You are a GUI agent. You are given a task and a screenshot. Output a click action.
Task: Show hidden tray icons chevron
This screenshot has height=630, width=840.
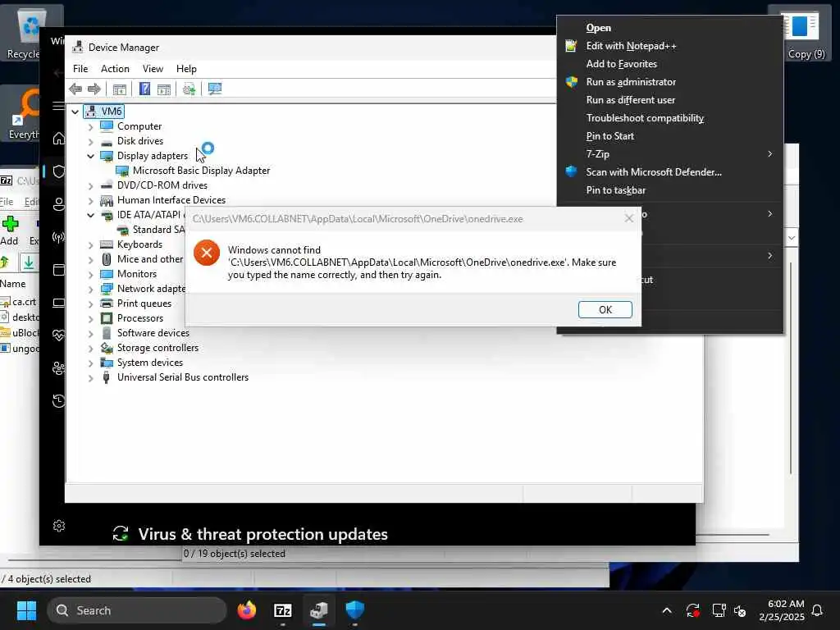coord(667,610)
